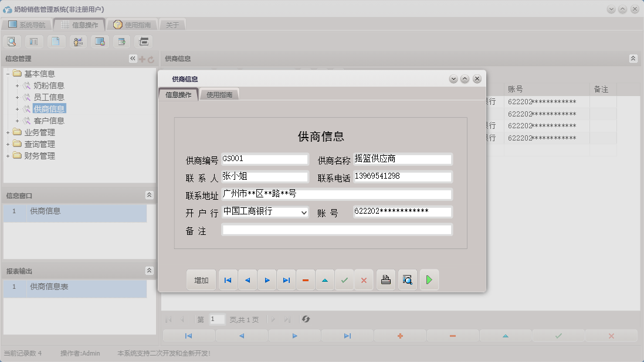Collapse the 供商信息 panel with the chevron
The height and width of the screenshot is (362, 644).
[x=632, y=58]
